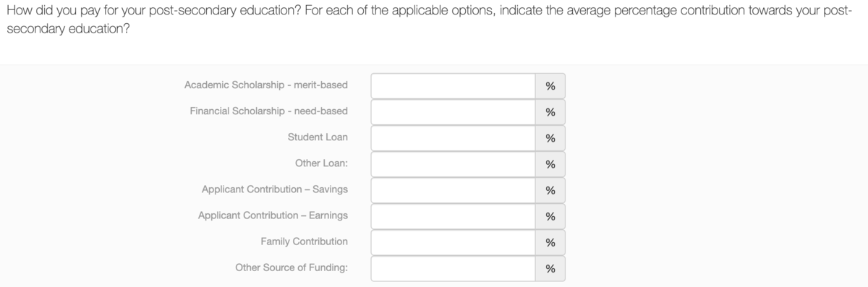Click the Other Loan input field
Viewport: 868px width, 287px height.
click(x=454, y=164)
